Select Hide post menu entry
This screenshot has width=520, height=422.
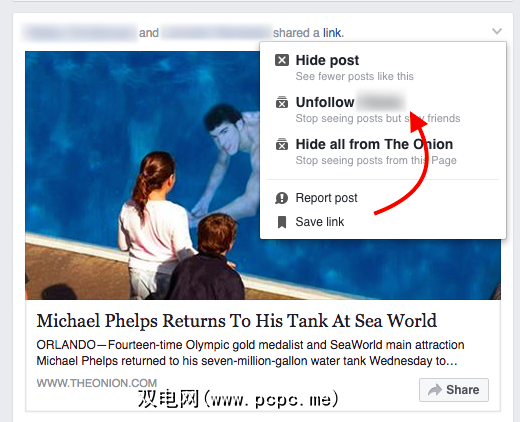pos(383,67)
